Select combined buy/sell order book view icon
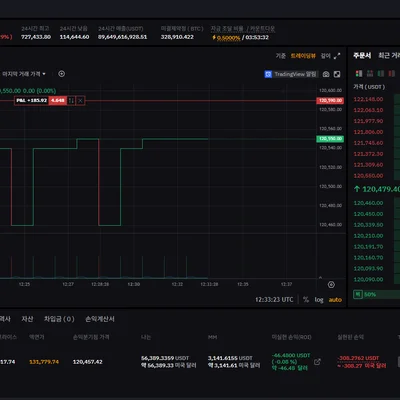400x400 pixels. (x=359, y=73)
